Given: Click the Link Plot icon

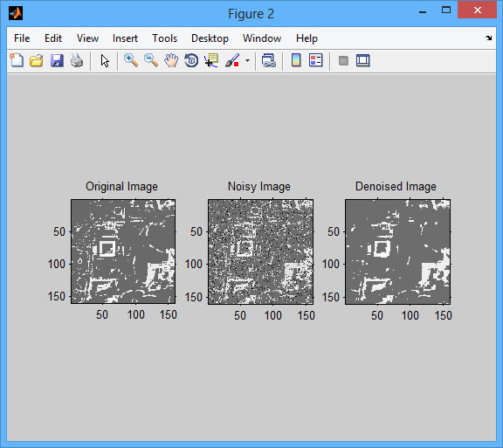Looking at the screenshot, I should click(x=269, y=60).
